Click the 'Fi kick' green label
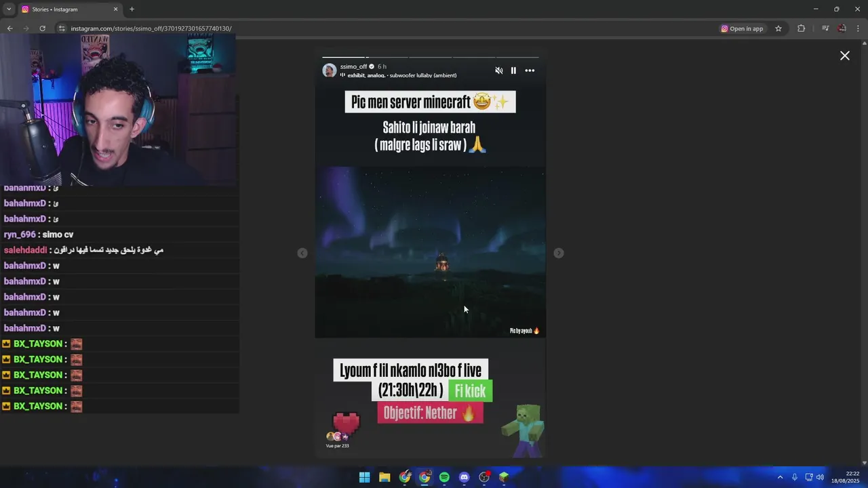 (x=470, y=391)
